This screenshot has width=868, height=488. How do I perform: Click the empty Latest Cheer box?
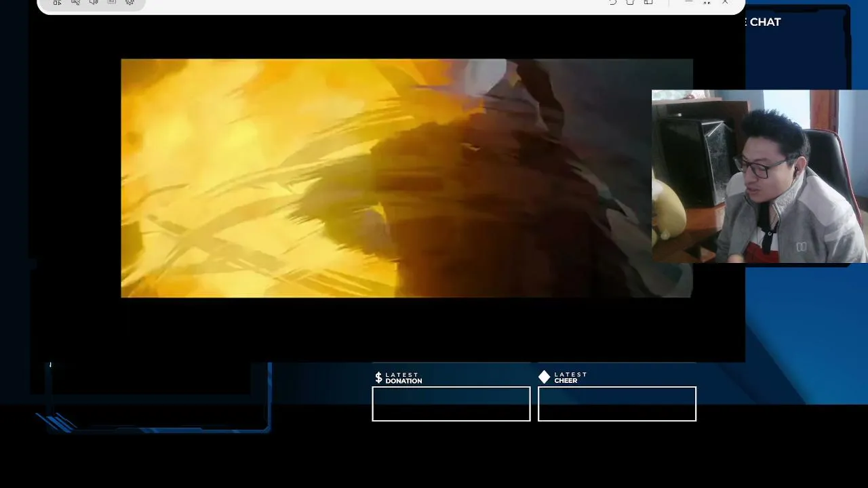(617, 404)
